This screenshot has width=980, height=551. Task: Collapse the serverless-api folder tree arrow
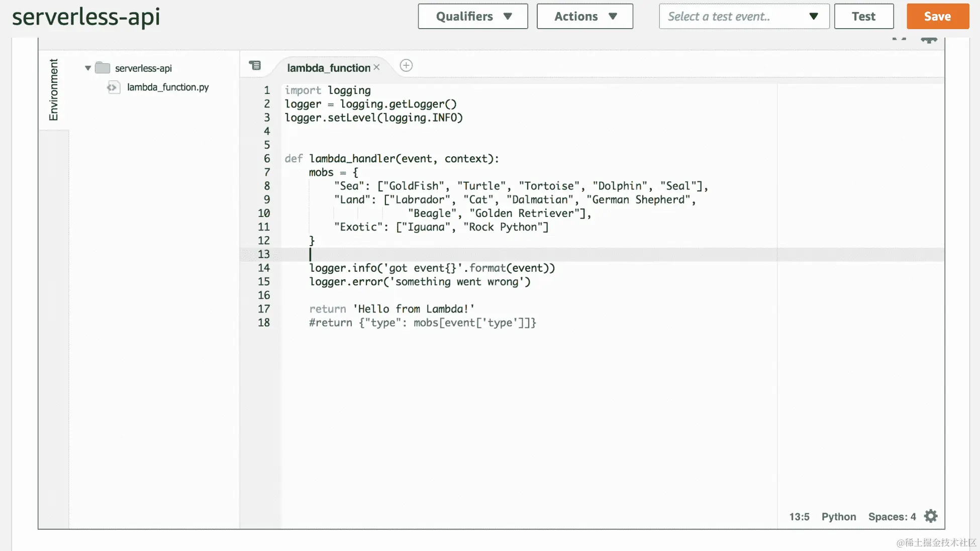click(x=88, y=68)
